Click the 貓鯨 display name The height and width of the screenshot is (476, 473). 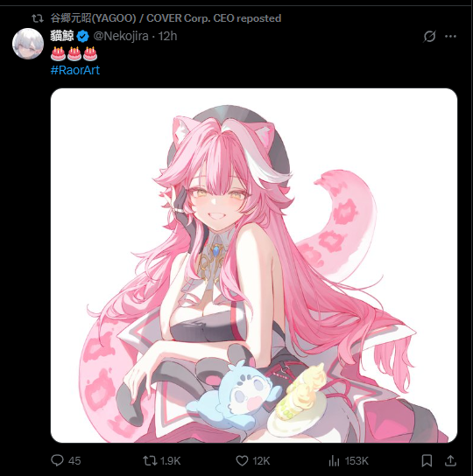(x=62, y=36)
